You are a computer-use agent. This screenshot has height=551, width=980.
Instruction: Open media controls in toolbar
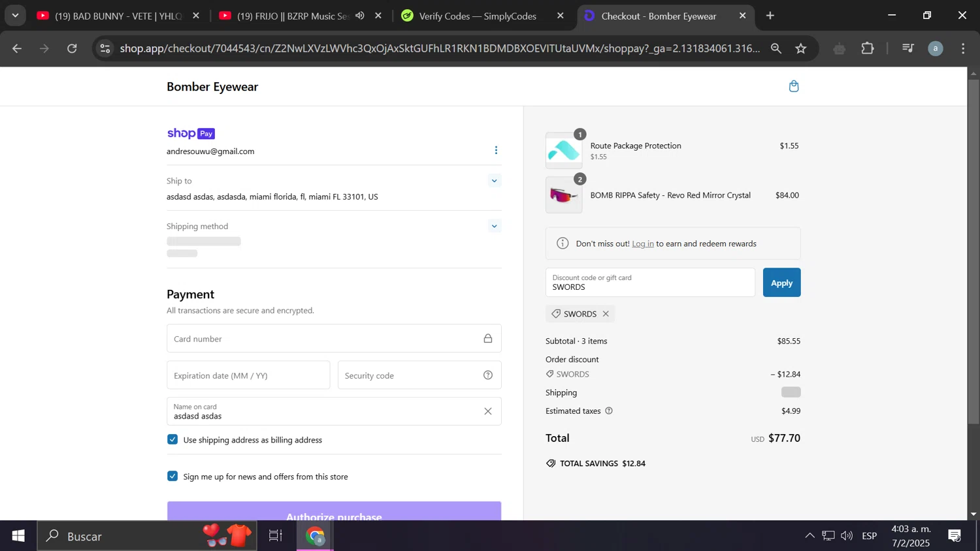coord(907,48)
